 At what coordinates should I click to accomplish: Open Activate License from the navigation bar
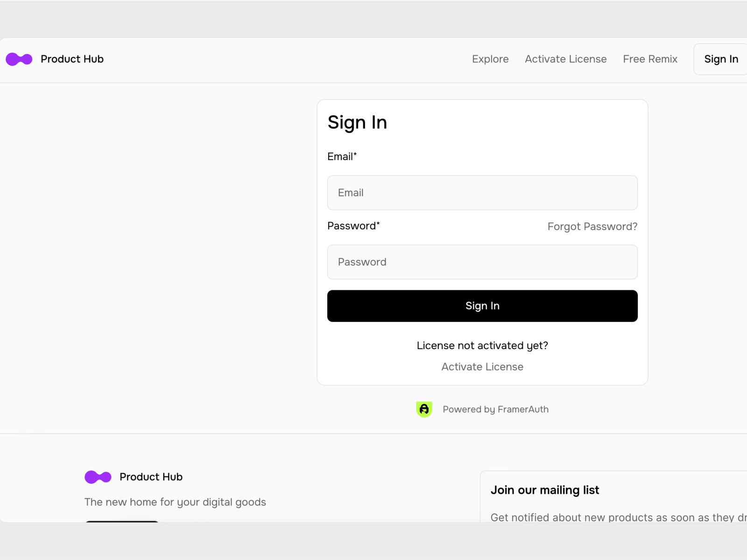565,59
